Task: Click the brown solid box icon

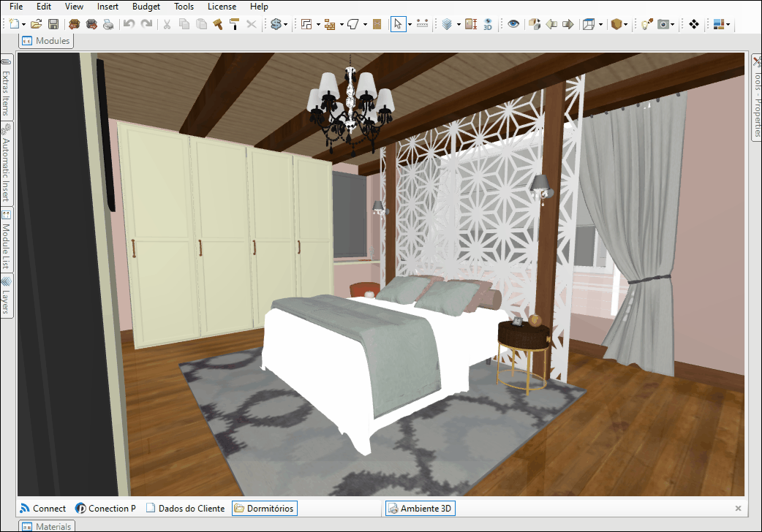Action: click(616, 24)
